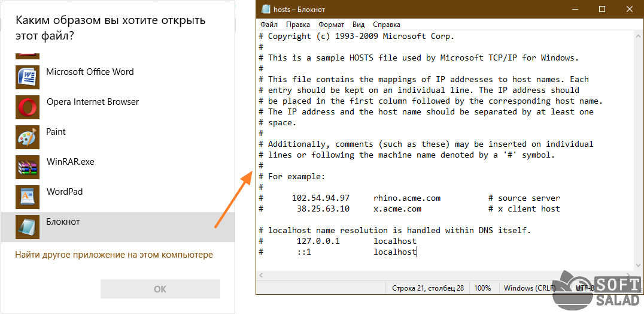This screenshot has height=314, width=644.
Task: Click the sample HOSTS file description line
Action: tap(419, 58)
